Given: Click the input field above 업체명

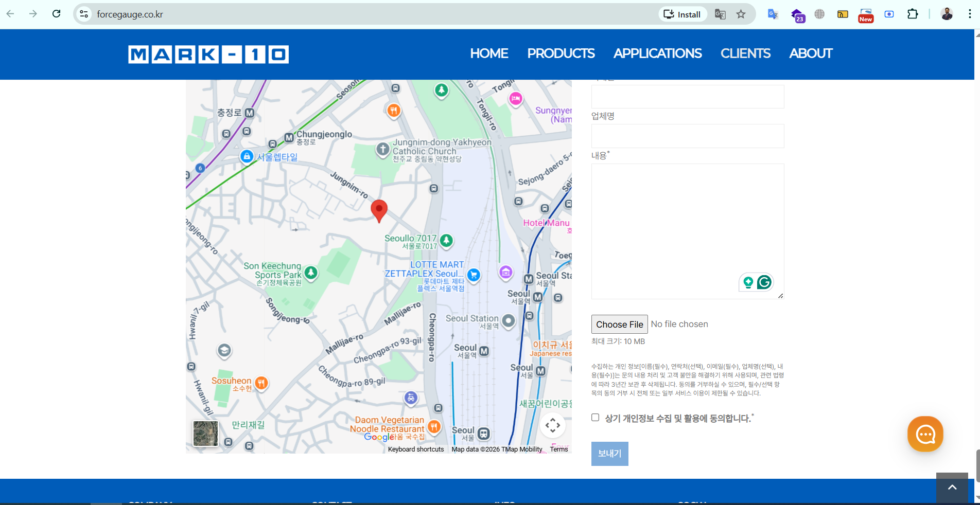Looking at the screenshot, I should point(688,97).
